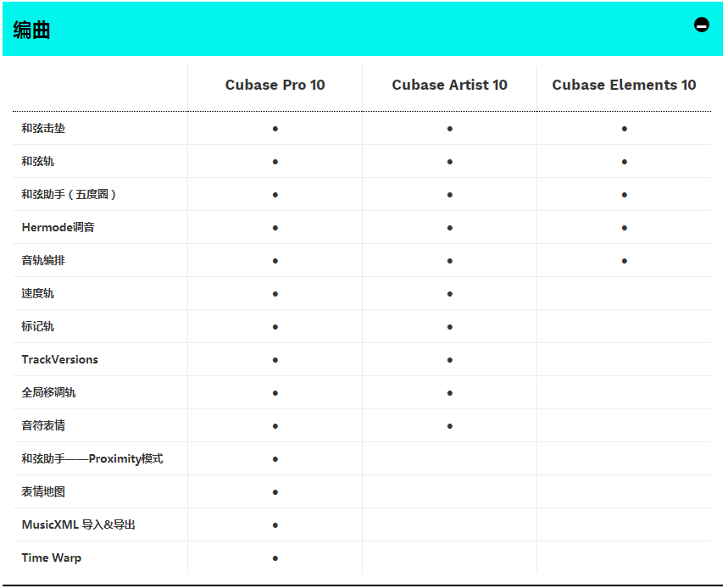Select the Cubase Pro 10 column header
Image resolution: width=728 pixels, height=588 pixels.
[x=275, y=85]
